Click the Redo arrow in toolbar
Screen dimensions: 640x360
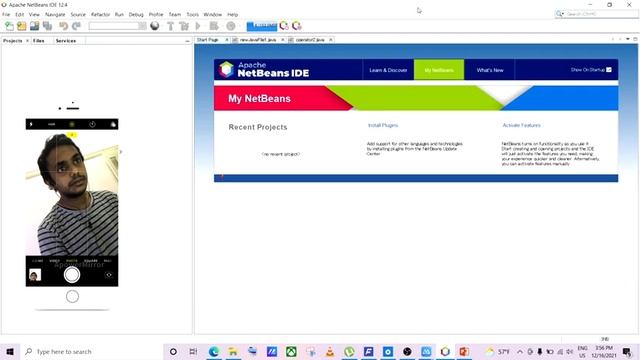(x=76, y=26)
